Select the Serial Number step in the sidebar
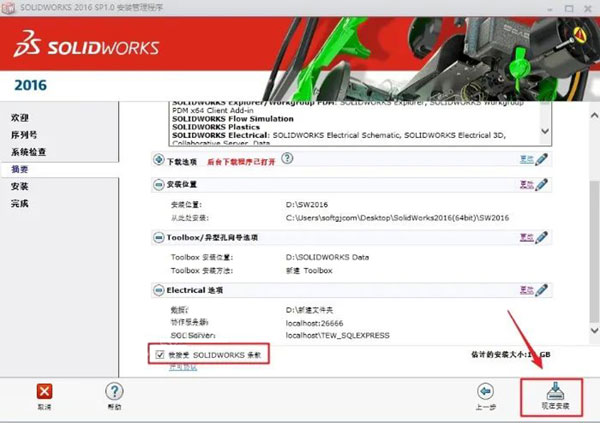 24,135
